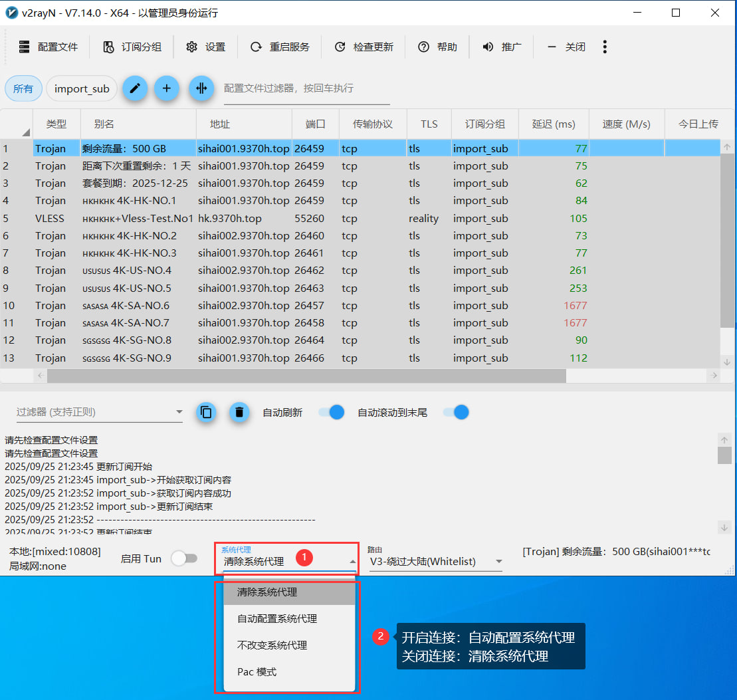Click the copy log icon button
The width and height of the screenshot is (737, 700).
tap(207, 412)
